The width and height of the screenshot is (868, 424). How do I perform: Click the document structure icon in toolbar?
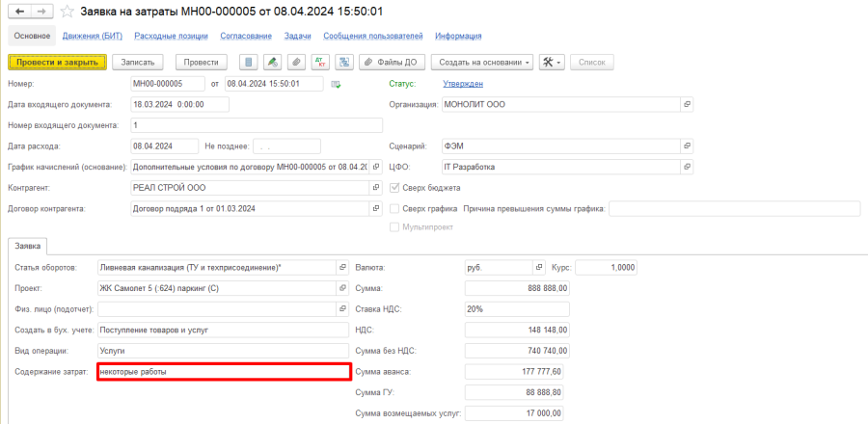(343, 62)
